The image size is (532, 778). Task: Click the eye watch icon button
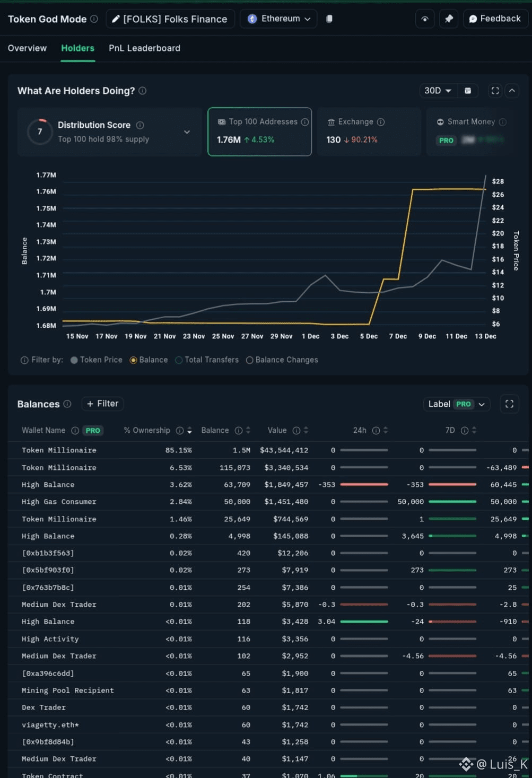click(x=425, y=19)
